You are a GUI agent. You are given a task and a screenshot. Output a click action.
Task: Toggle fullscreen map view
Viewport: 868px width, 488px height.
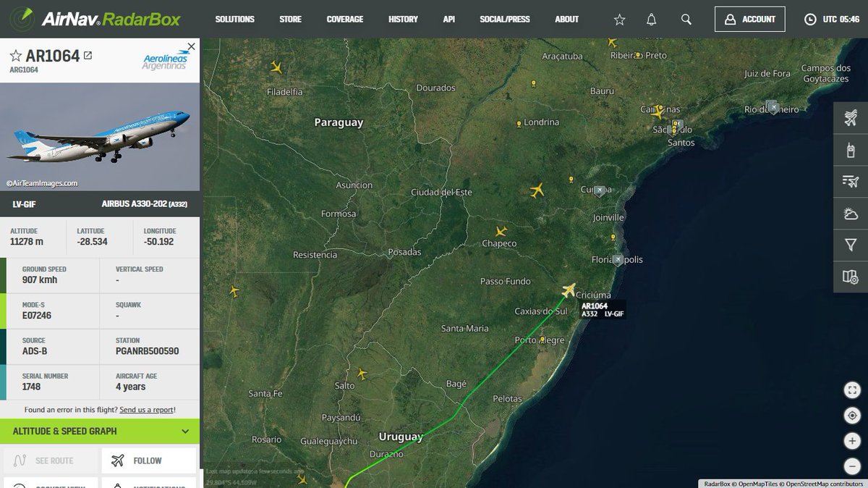[852, 390]
